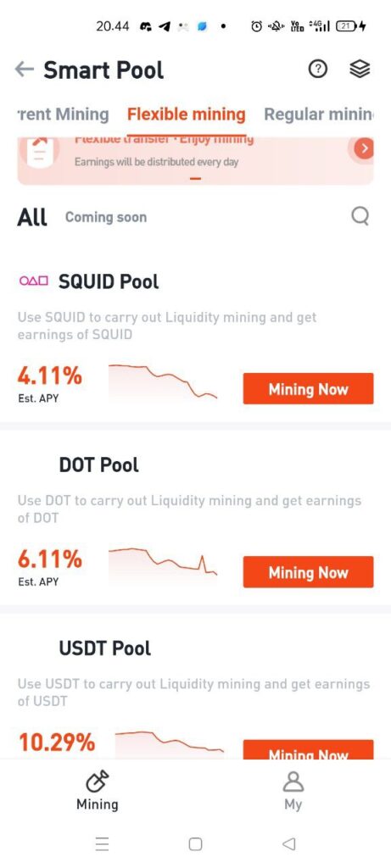The height and width of the screenshot is (868, 391).
Task: Click the SQUID pool shapes logo
Action: coord(34,281)
